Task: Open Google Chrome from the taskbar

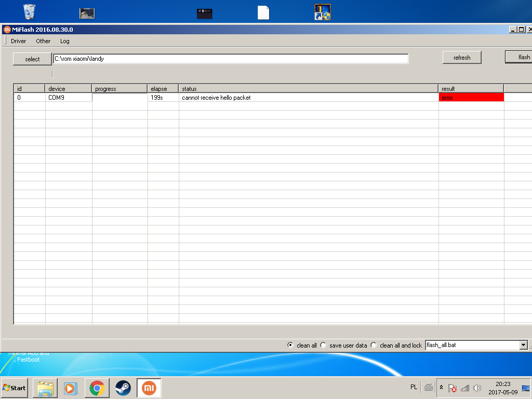Action: (x=97, y=388)
